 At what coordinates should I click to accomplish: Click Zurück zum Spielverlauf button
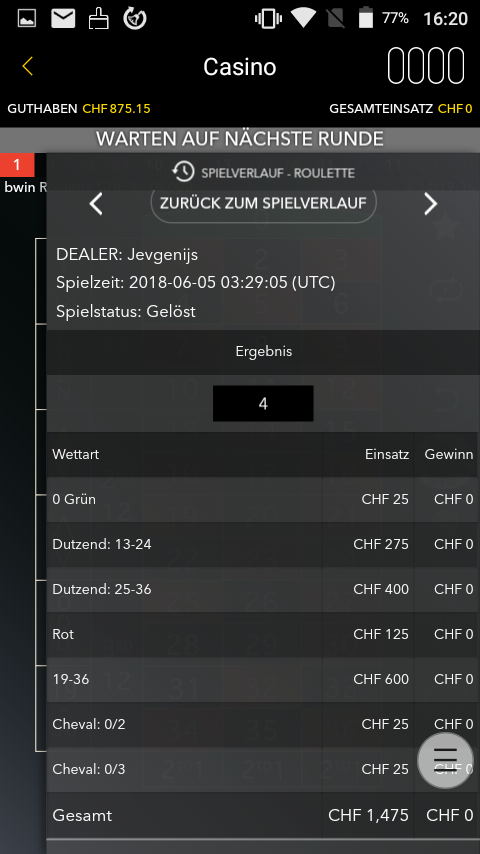coord(263,204)
